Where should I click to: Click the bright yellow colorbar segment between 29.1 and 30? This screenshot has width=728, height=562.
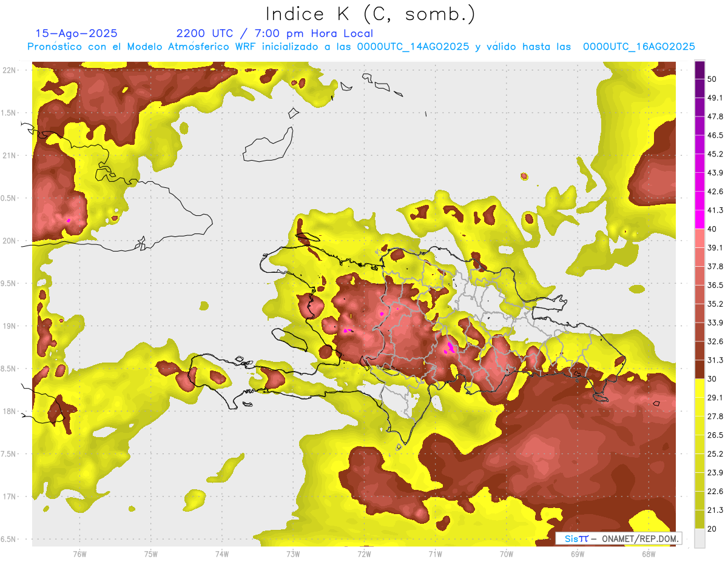[699, 388]
